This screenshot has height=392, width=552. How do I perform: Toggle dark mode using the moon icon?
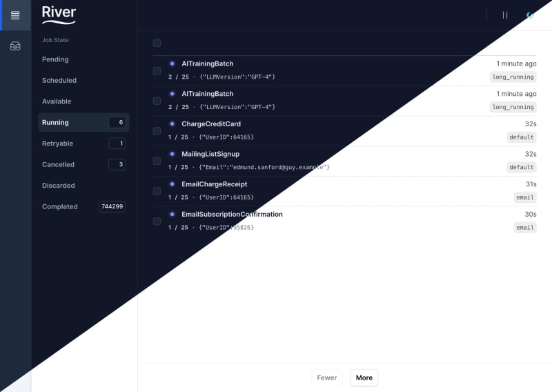coord(530,15)
